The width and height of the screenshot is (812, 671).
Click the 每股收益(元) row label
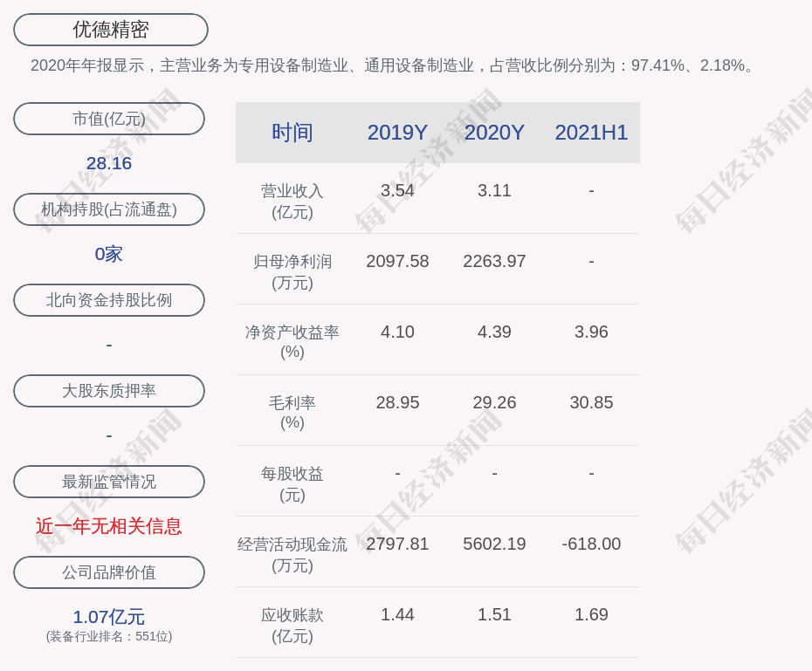(x=292, y=484)
